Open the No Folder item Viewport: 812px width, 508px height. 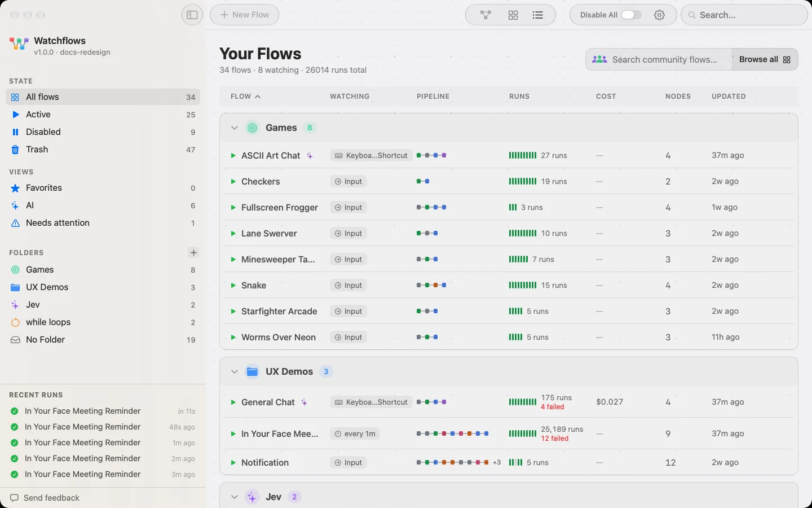103,339
